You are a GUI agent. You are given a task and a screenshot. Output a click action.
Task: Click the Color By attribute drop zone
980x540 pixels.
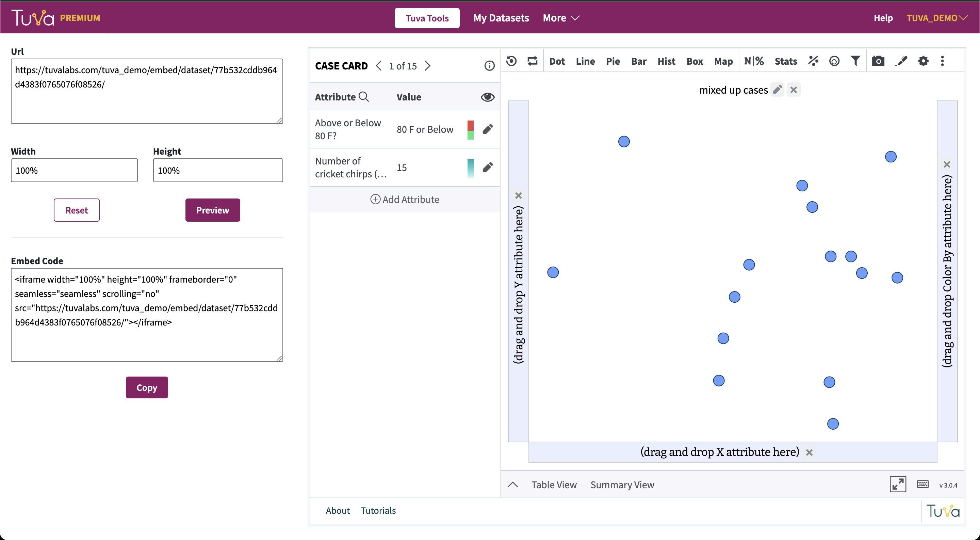point(947,271)
